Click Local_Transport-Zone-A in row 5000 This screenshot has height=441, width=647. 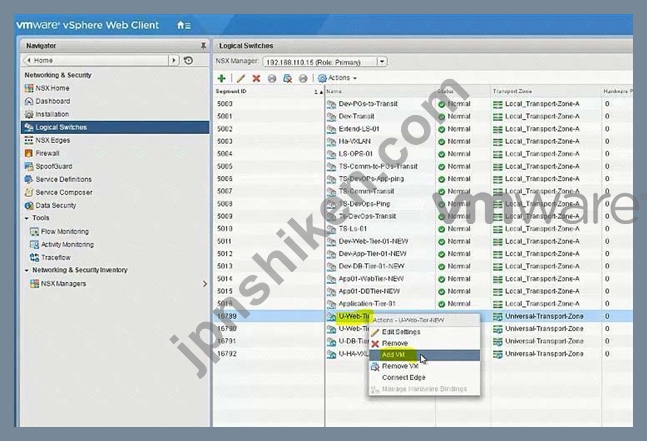point(542,104)
